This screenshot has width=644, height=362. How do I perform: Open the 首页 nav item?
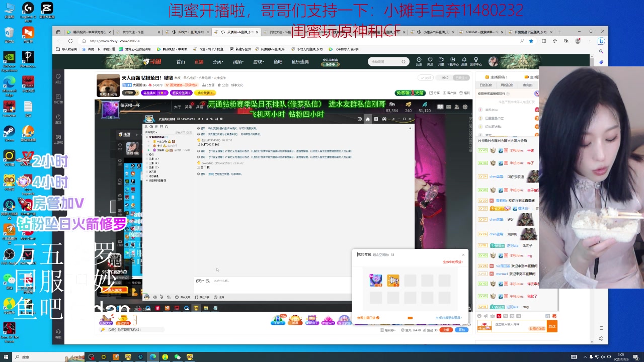pos(181,62)
